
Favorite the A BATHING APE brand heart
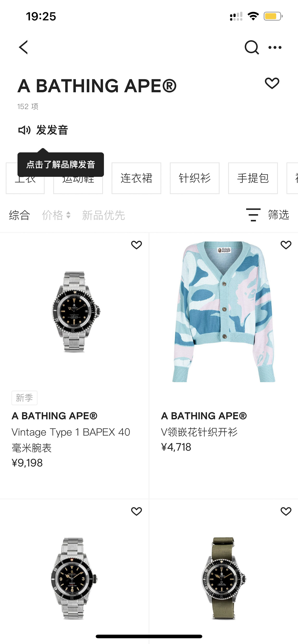272,83
